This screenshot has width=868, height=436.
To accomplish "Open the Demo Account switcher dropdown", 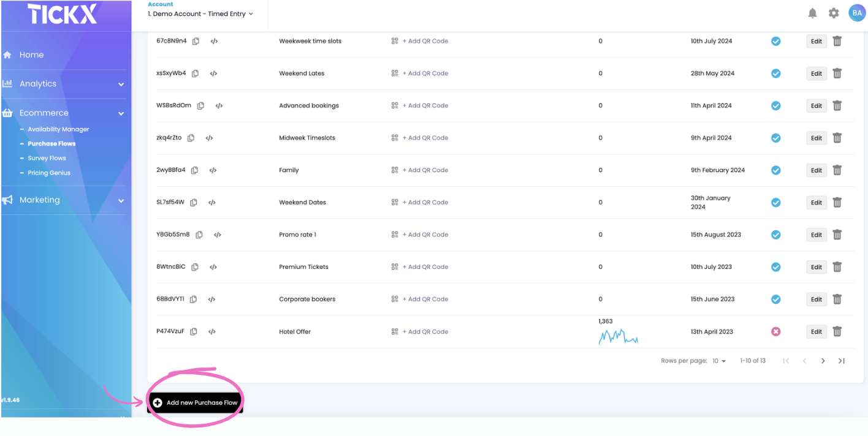I will [200, 12].
